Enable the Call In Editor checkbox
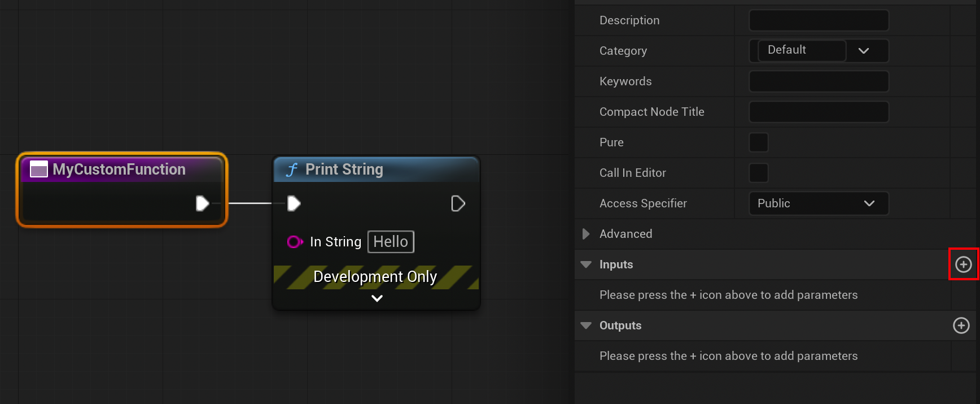 [x=758, y=173]
